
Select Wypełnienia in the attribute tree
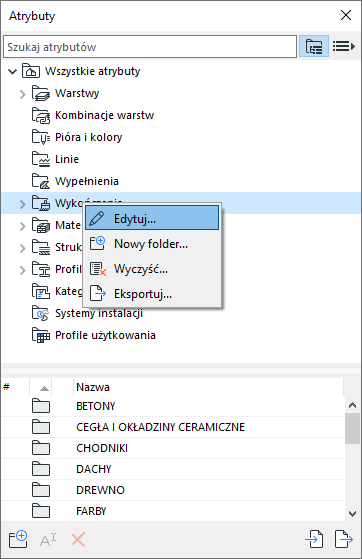[87, 181]
